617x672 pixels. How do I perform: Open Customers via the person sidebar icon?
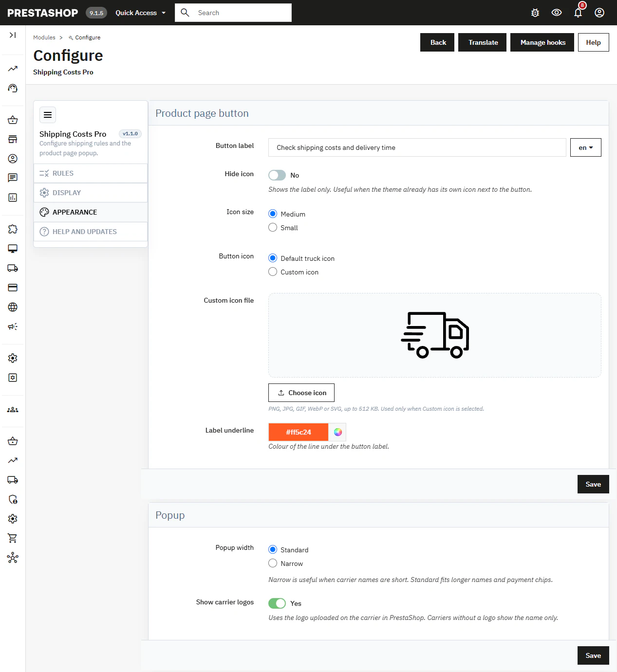pos(13,159)
